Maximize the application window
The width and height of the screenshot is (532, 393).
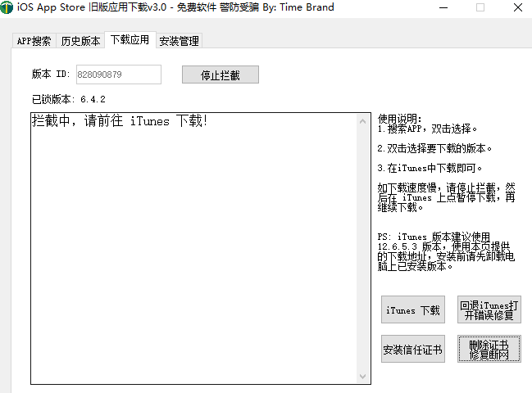(480, 7)
